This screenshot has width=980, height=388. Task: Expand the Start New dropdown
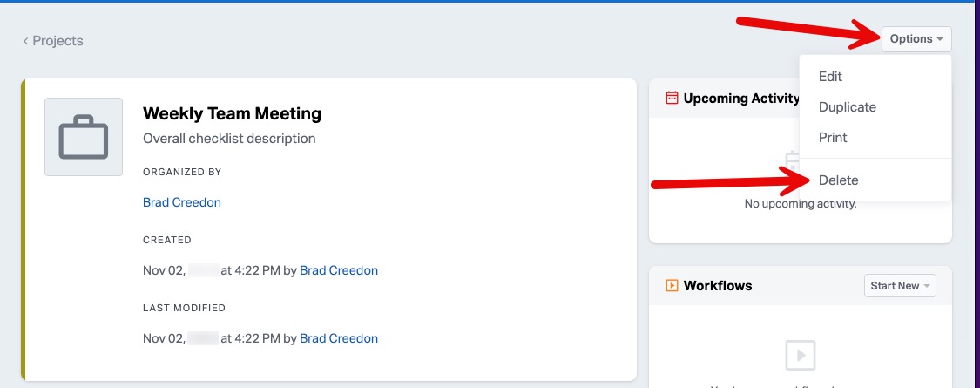(900, 286)
